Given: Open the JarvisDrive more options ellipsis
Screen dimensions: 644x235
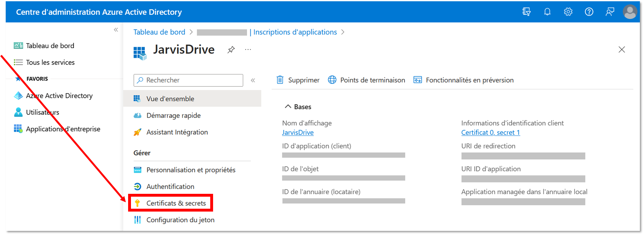Looking at the screenshot, I should [x=248, y=50].
